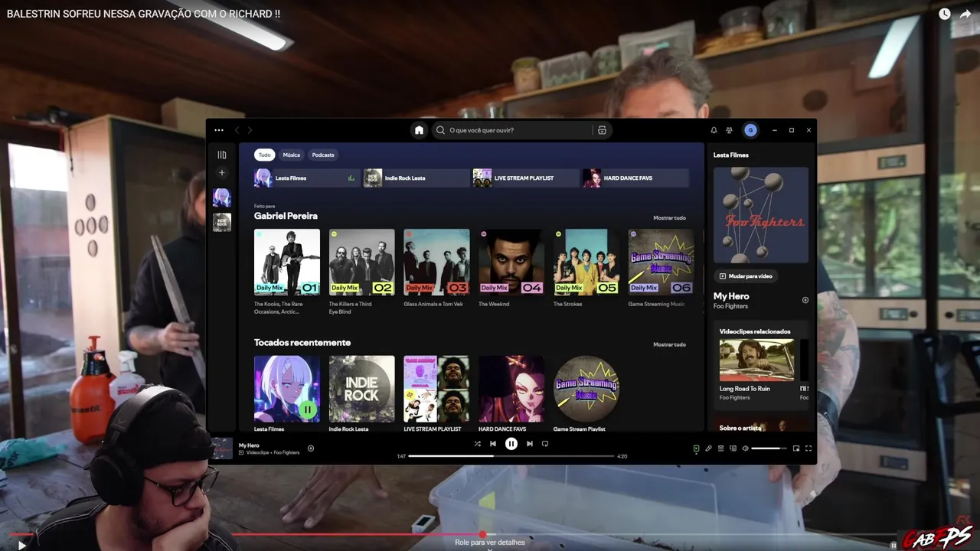Open My Hero title in side panel
This screenshot has height=551, width=980.
(x=731, y=296)
